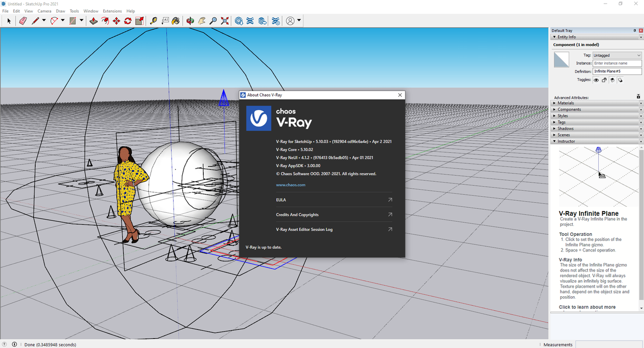
Task: Select the Move tool
Action: pos(116,21)
